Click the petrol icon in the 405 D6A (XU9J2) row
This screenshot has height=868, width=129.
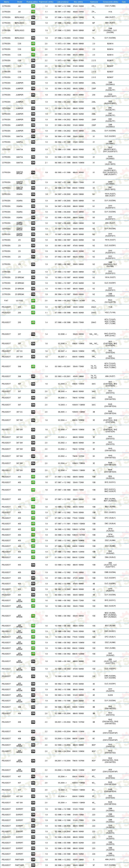(33, 557)
